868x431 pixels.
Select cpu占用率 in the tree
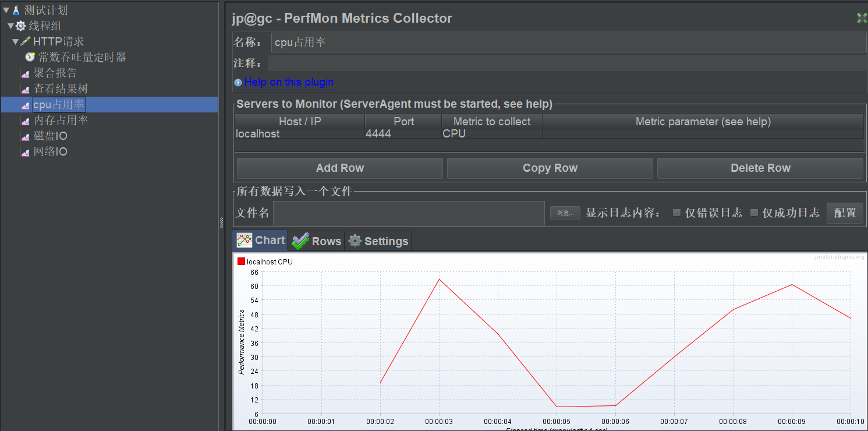pos(59,105)
